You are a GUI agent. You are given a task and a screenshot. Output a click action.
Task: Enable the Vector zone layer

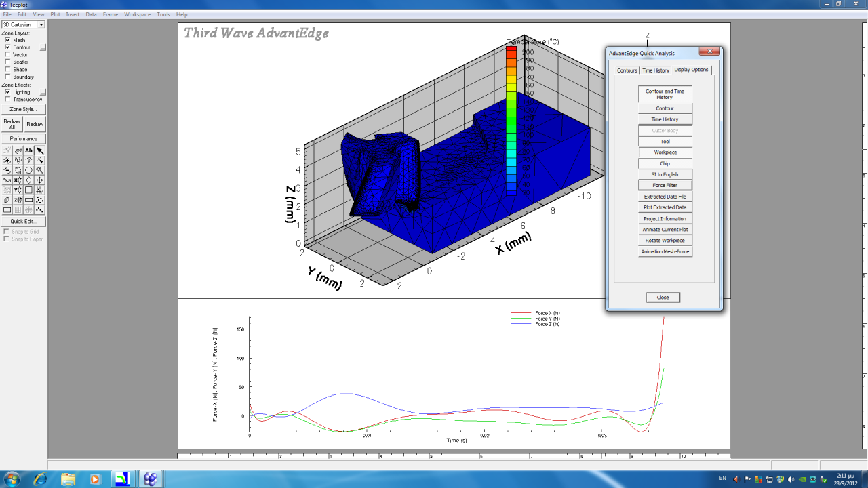pos(7,55)
